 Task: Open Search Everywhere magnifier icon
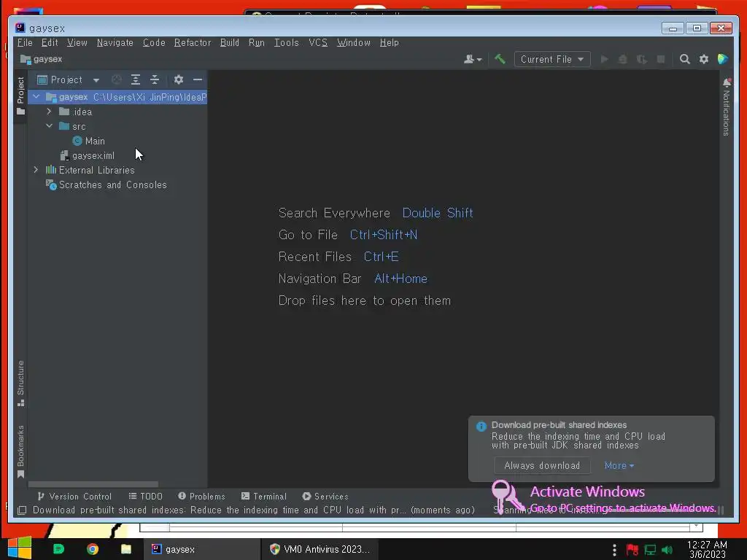pos(684,59)
